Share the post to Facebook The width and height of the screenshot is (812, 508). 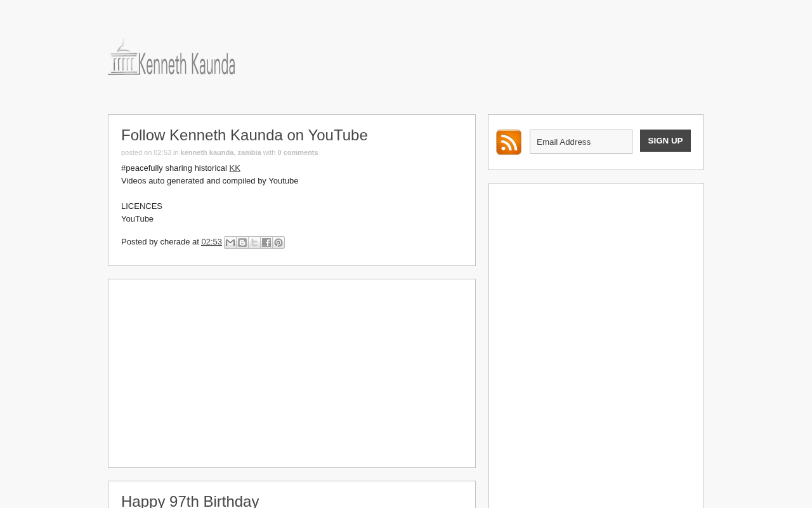[266, 243]
